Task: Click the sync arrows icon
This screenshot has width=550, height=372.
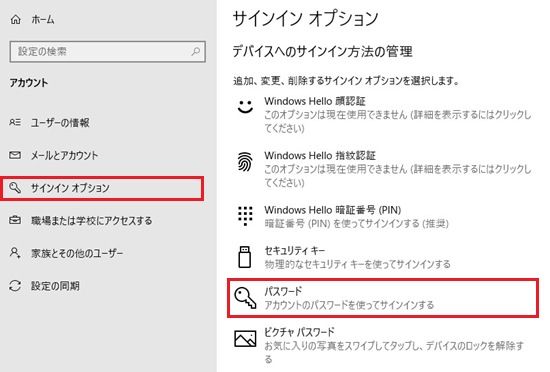Action: click(x=15, y=285)
